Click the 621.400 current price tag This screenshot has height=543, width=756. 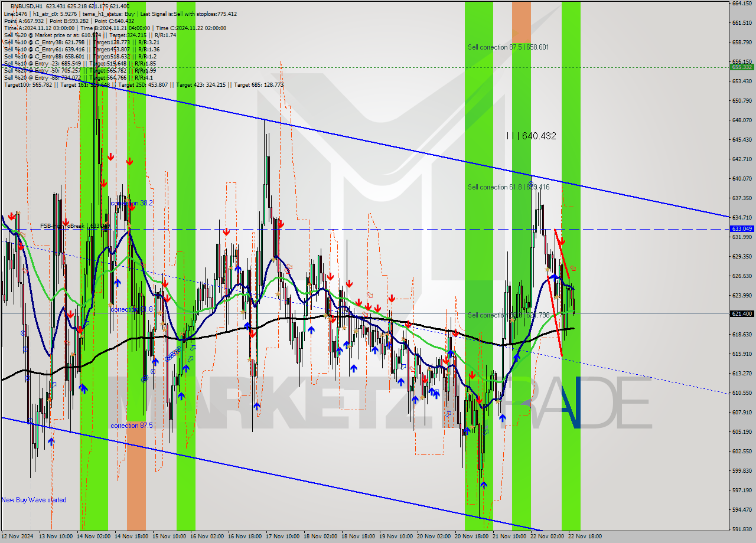pos(742,313)
